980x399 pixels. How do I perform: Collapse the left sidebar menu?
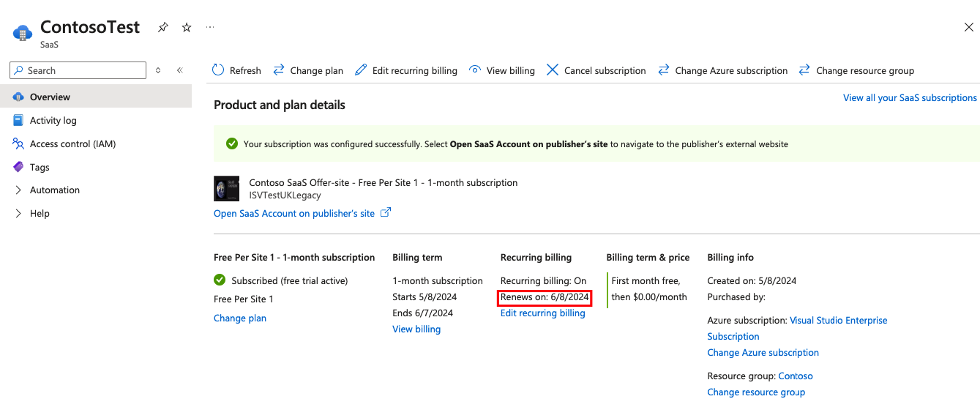(179, 70)
